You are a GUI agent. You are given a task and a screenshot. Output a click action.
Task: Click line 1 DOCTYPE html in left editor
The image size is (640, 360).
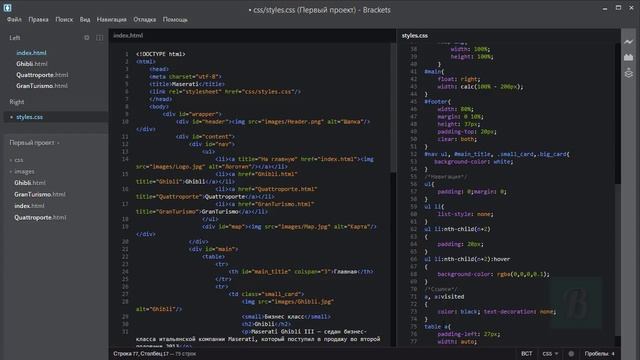pos(160,54)
